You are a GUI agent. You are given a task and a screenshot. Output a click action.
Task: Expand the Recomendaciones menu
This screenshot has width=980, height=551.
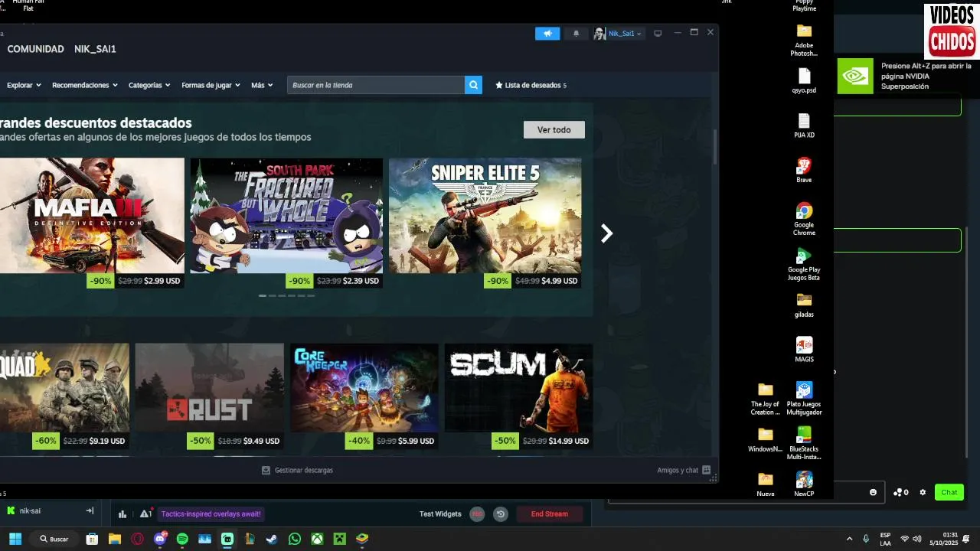click(x=85, y=85)
